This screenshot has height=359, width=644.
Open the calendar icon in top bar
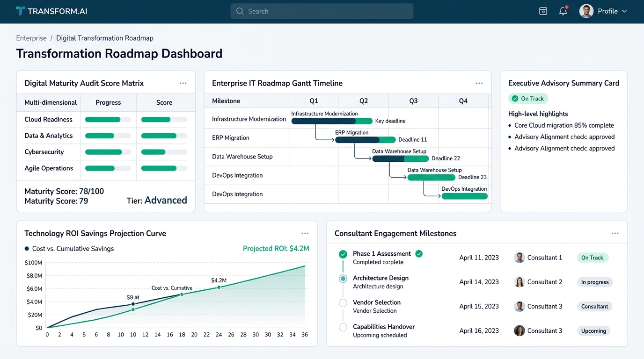click(x=543, y=11)
